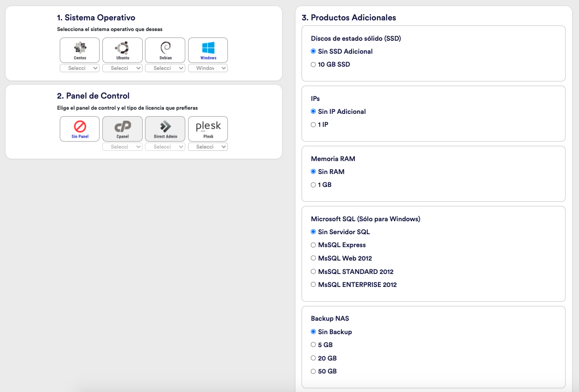Choose the Sin Panel option icon
The image size is (579, 392).
tap(80, 129)
